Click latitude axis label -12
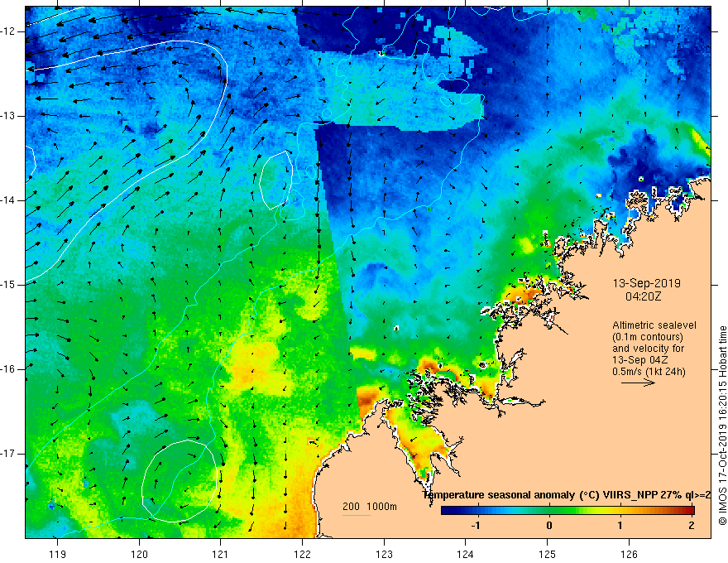This screenshot has width=728, height=563. (8, 31)
